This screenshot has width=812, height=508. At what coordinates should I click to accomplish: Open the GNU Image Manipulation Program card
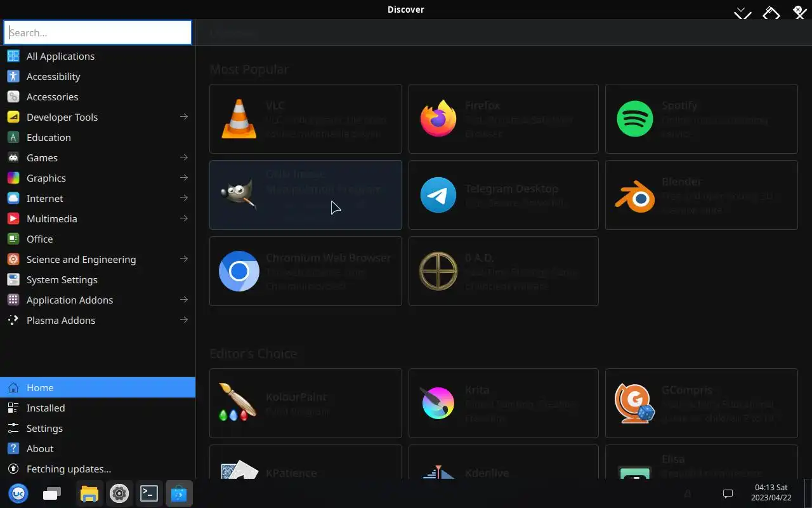click(306, 195)
